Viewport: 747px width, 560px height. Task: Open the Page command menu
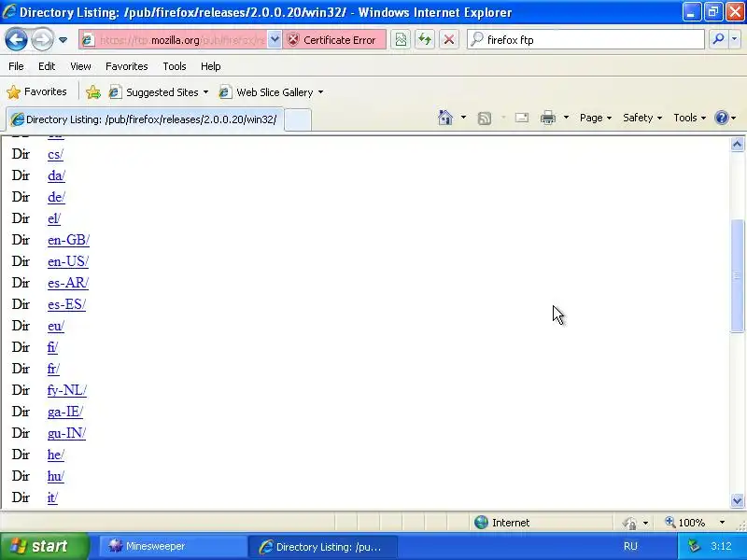pyautogui.click(x=596, y=118)
